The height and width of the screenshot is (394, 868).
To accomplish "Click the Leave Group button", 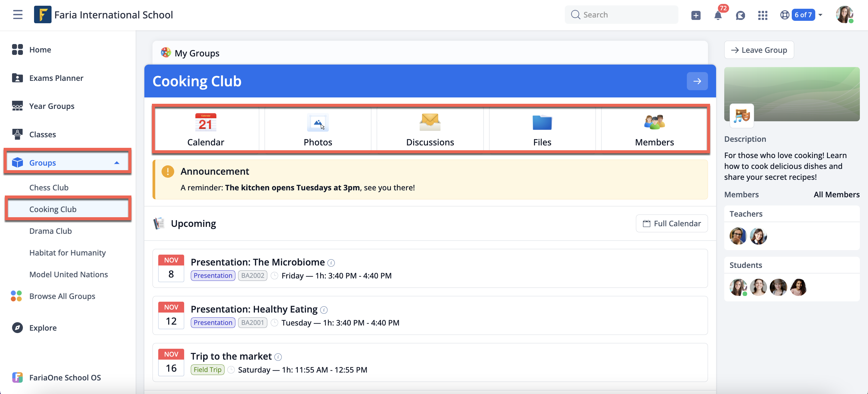I will coord(759,50).
